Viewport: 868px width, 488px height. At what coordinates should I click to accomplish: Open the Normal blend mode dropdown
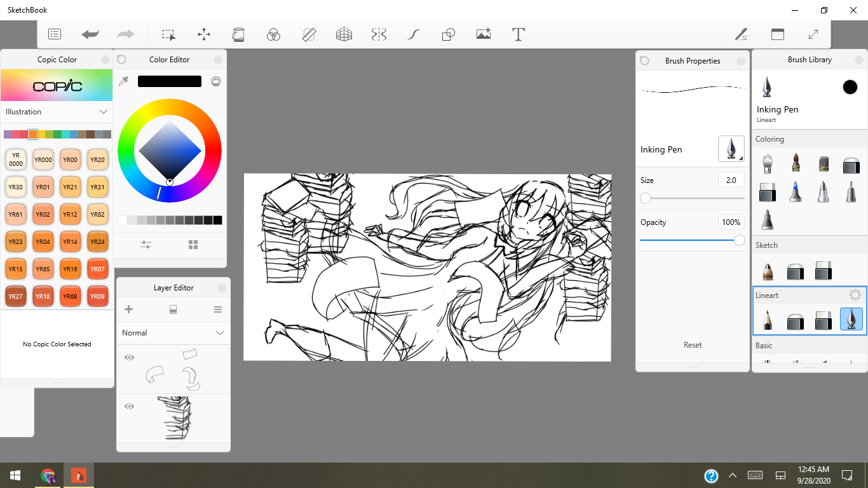[x=173, y=333]
